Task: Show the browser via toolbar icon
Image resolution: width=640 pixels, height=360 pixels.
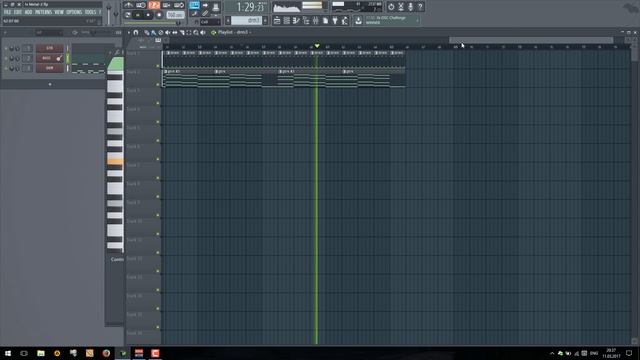Action: tap(306, 20)
